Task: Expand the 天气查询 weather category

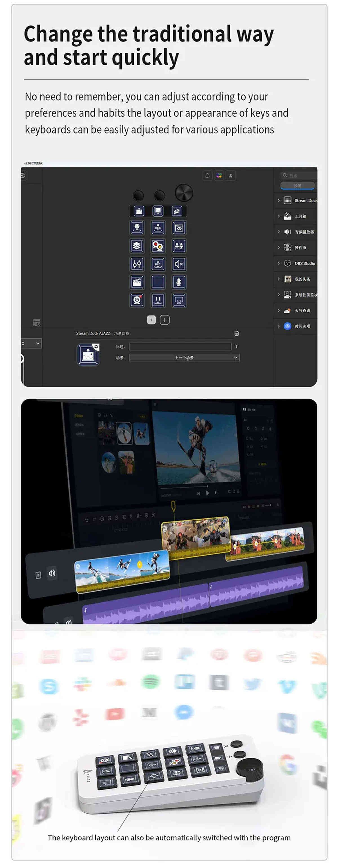Action: coord(296,310)
